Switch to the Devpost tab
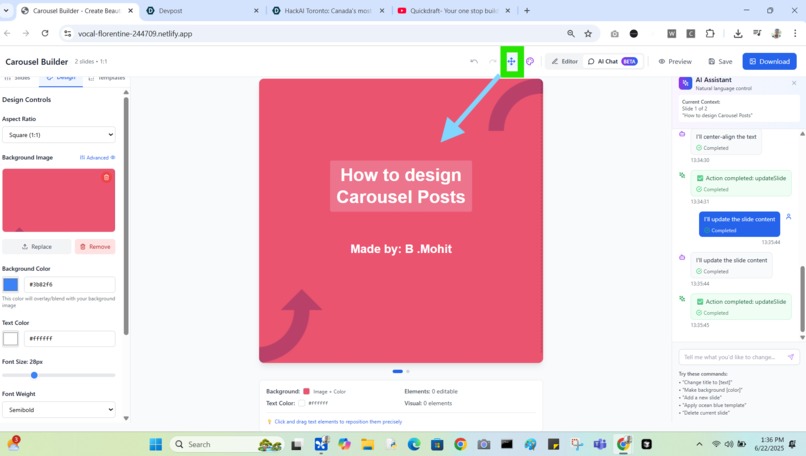This screenshot has width=806, height=456. coord(203,10)
